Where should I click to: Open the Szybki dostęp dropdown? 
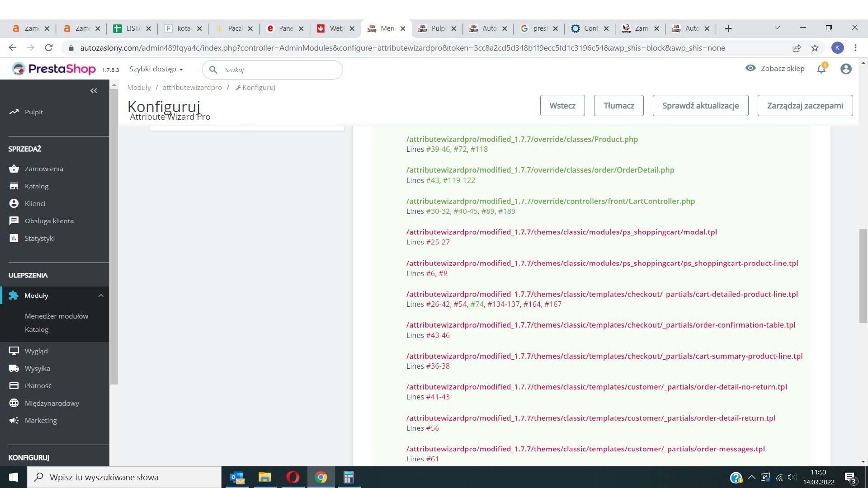point(156,69)
